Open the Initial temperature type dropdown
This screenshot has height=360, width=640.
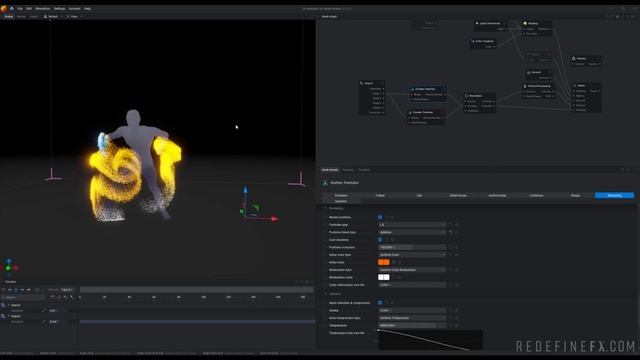click(x=412, y=318)
